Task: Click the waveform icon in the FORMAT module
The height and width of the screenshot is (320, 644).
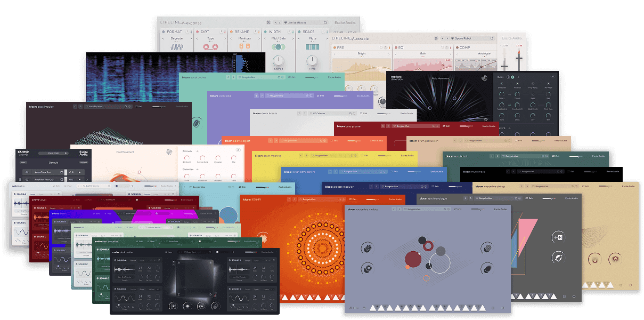Action: tap(177, 46)
